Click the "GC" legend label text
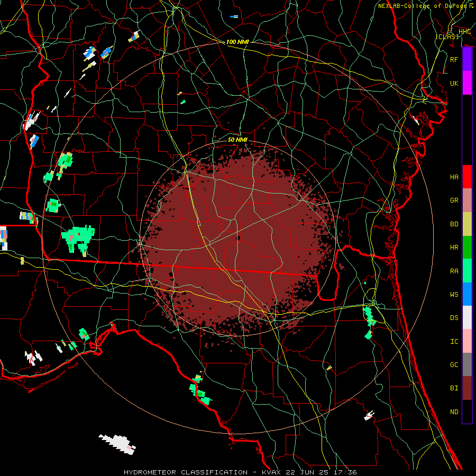Viewport: 476px width, 476px height. coord(454,365)
